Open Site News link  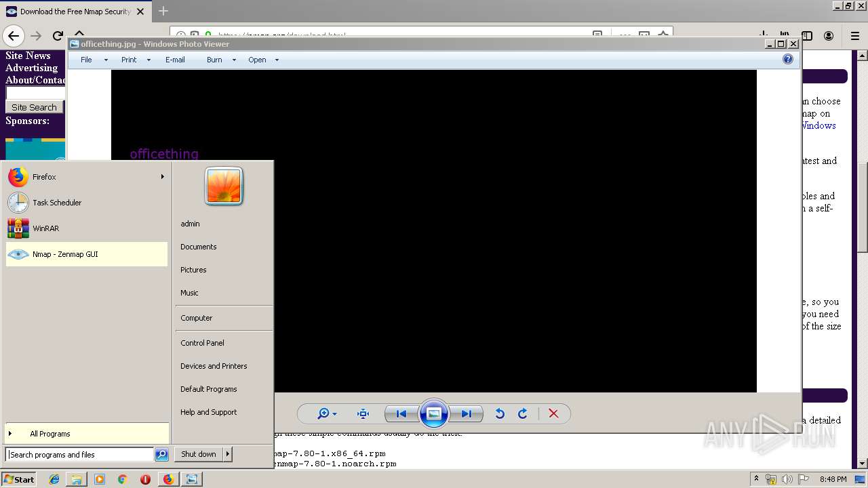28,56
